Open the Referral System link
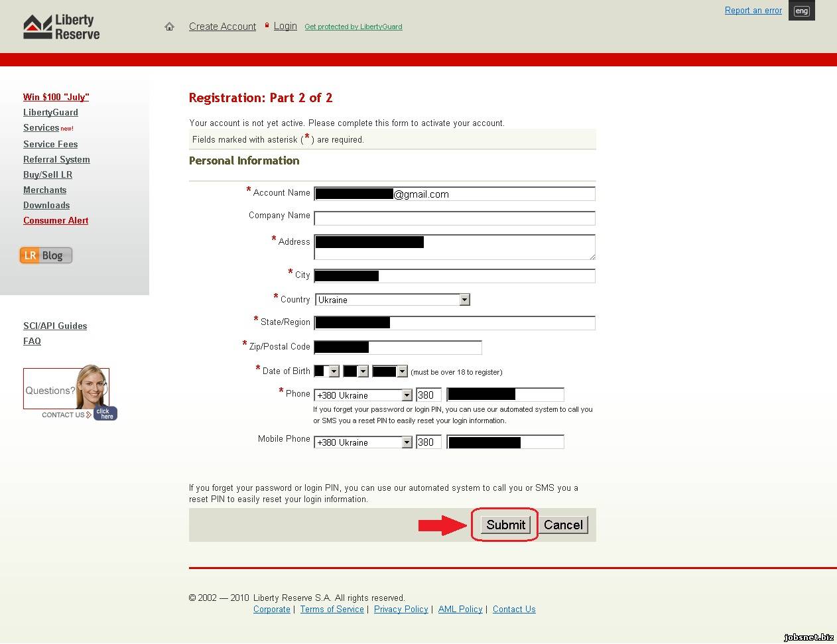The height and width of the screenshot is (644, 837). point(56,159)
